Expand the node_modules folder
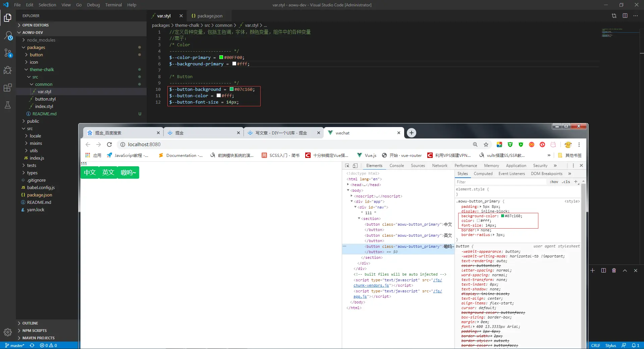644x349 pixels. [41, 40]
